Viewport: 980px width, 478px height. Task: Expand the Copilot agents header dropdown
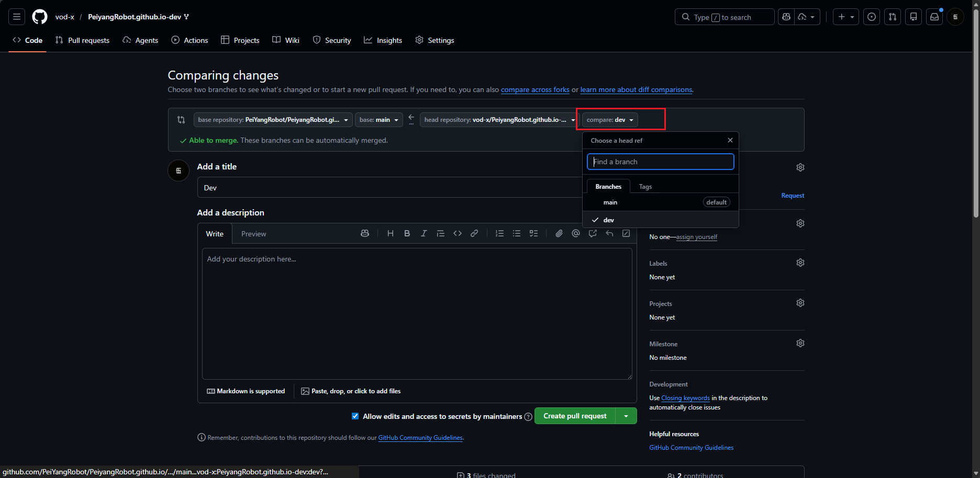pyautogui.click(x=807, y=17)
